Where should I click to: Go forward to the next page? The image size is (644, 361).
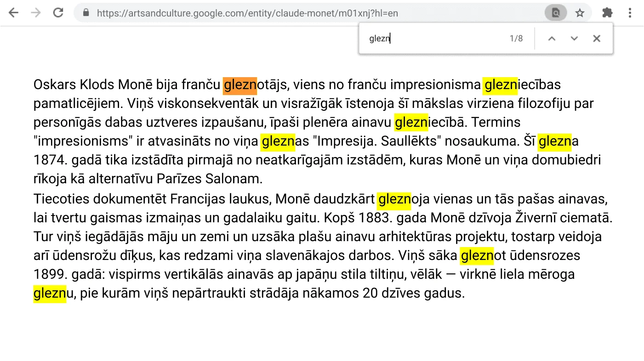(x=35, y=12)
